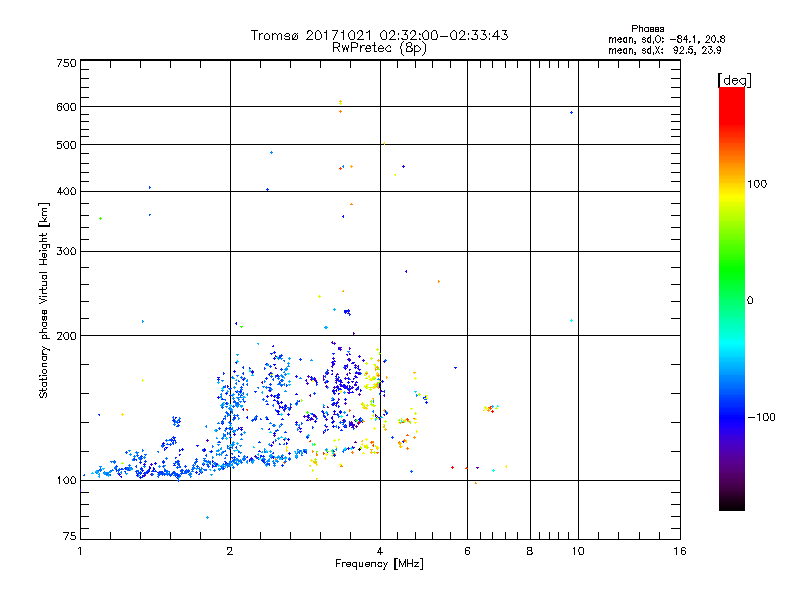Click the x-axis tick label '2'
Viewport: 800px width, 600px height.
(230, 551)
